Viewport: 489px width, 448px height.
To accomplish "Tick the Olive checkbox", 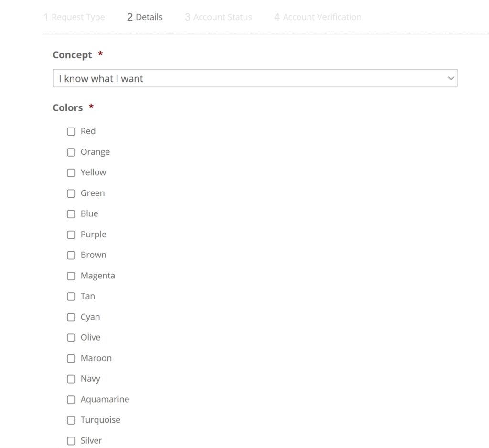I will (x=71, y=338).
